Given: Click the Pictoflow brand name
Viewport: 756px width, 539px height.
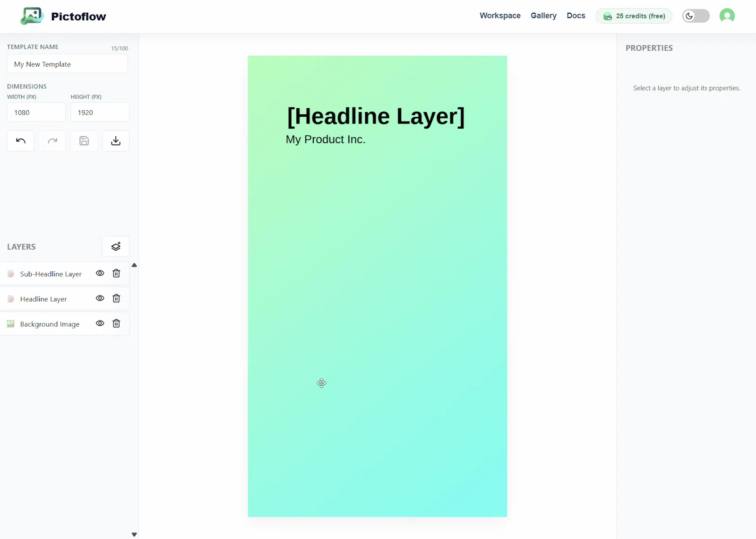Looking at the screenshot, I should [78, 17].
